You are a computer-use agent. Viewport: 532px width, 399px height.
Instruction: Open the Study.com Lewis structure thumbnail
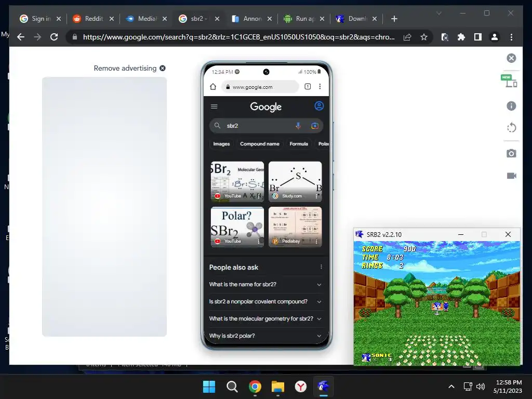(x=295, y=181)
